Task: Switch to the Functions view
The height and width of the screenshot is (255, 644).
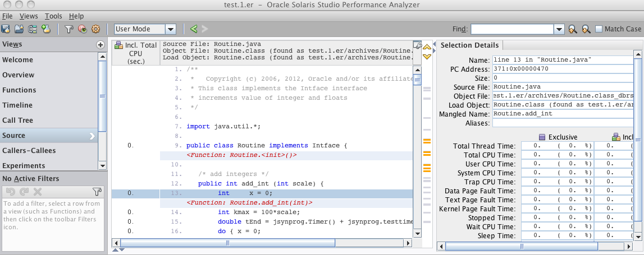Action: coord(49,90)
